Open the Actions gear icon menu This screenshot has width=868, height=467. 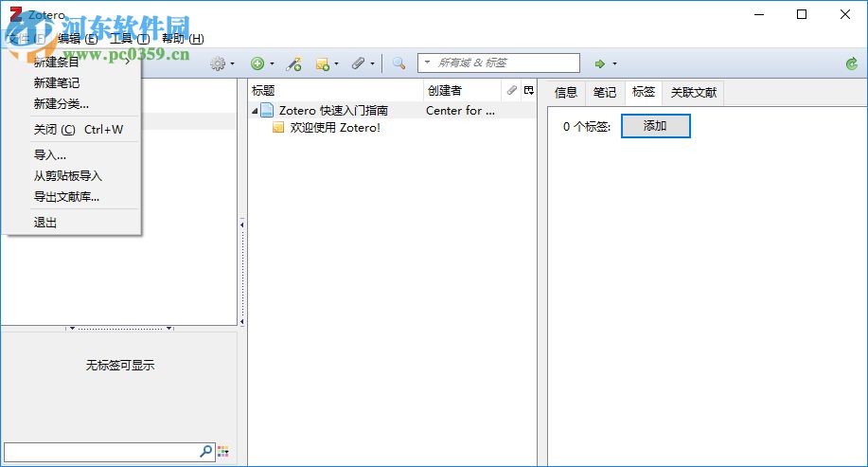(x=218, y=63)
